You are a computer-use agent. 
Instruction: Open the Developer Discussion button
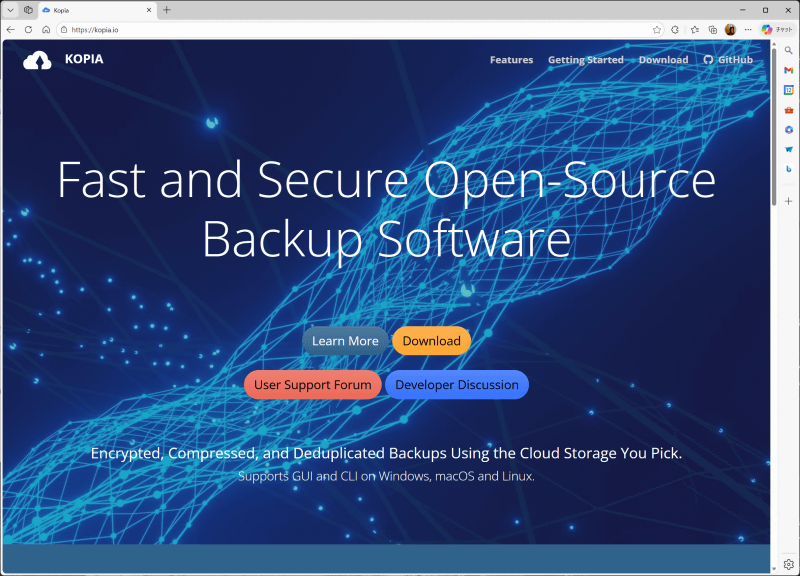[457, 385]
